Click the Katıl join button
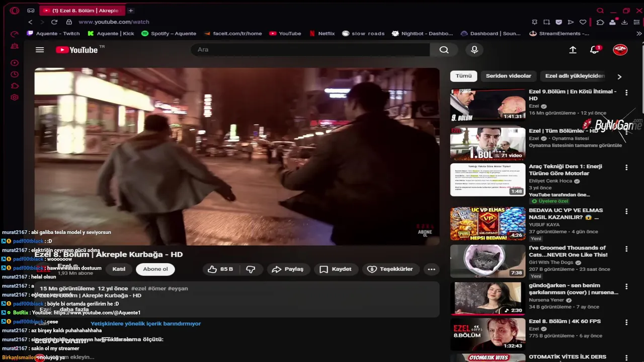The height and width of the screenshot is (362, 644). coord(119,269)
